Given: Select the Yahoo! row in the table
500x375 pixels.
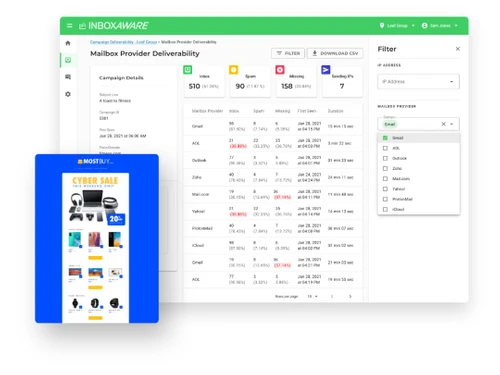Looking at the screenshot, I should [x=273, y=211].
